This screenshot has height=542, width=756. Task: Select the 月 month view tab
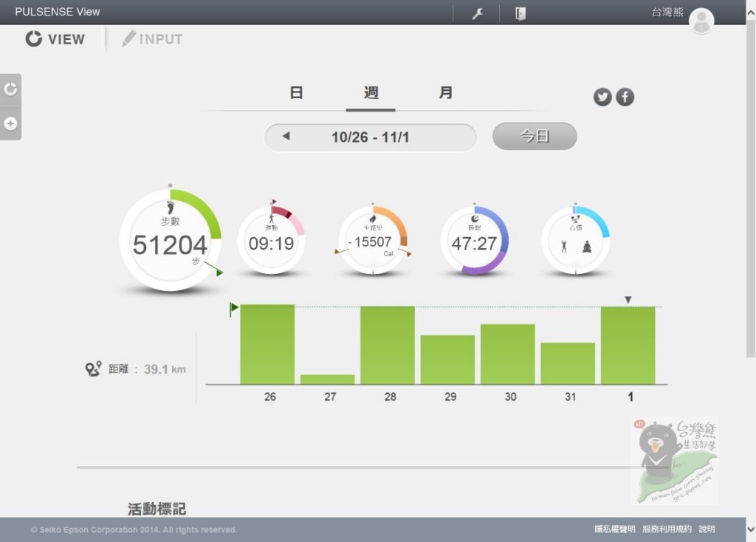(445, 92)
